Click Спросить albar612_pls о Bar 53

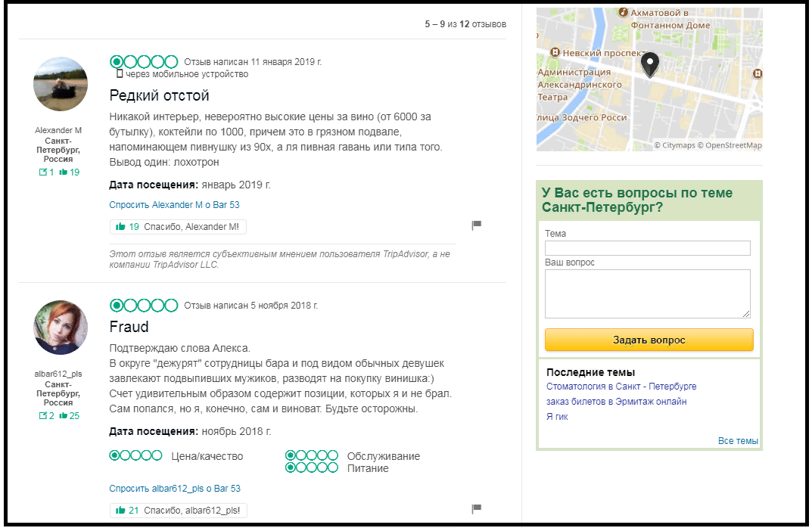(175, 489)
